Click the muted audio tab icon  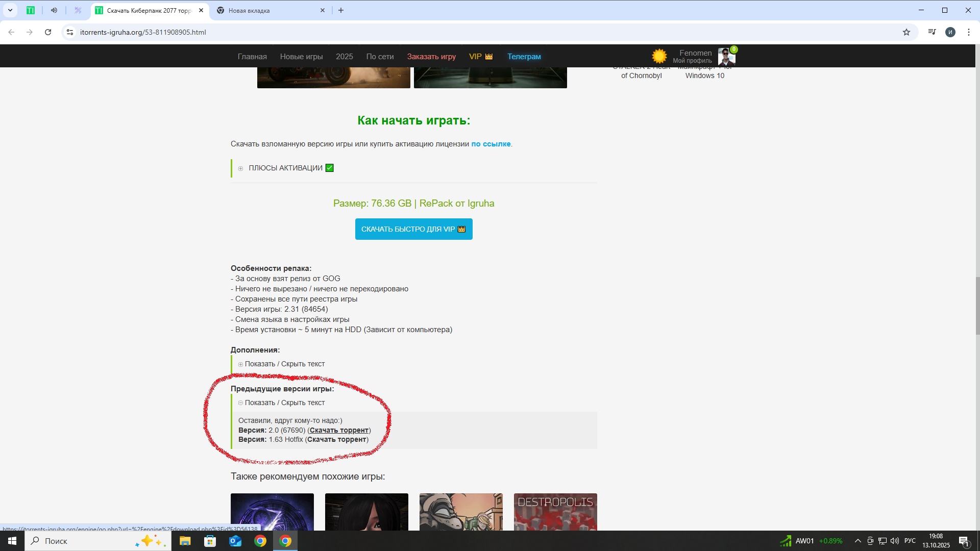[x=54, y=10]
